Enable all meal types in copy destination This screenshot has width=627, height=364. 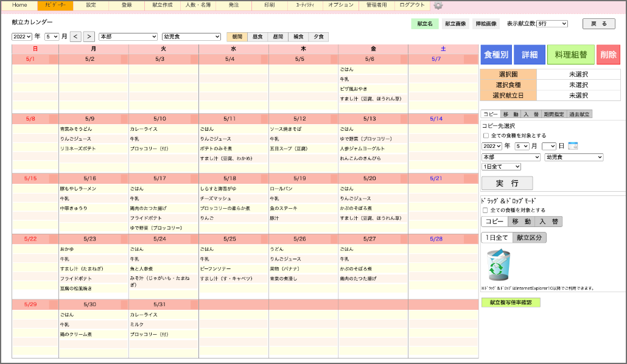486,136
